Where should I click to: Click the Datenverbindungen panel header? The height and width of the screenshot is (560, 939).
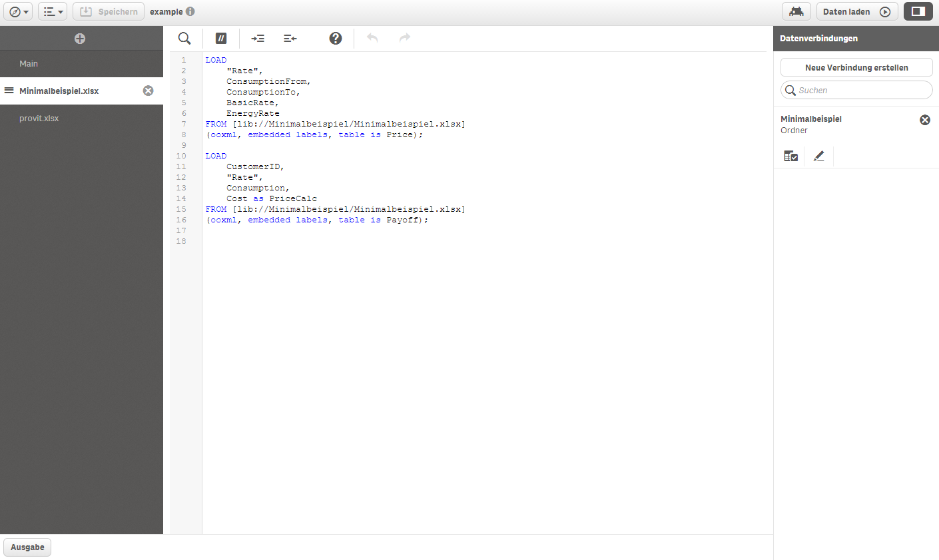click(x=856, y=39)
